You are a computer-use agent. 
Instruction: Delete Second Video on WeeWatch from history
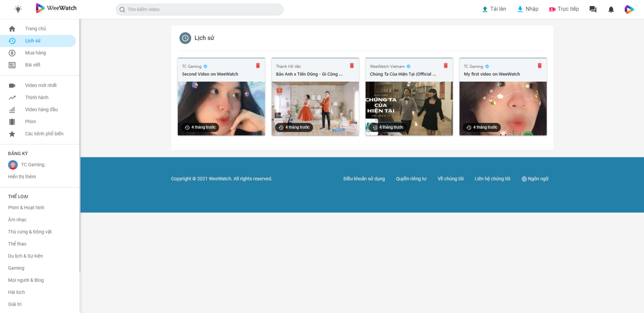tap(258, 65)
